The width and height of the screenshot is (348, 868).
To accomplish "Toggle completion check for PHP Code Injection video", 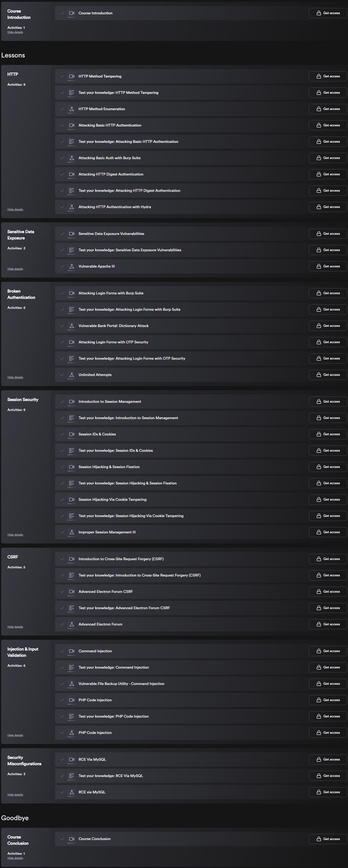I will [x=62, y=700].
